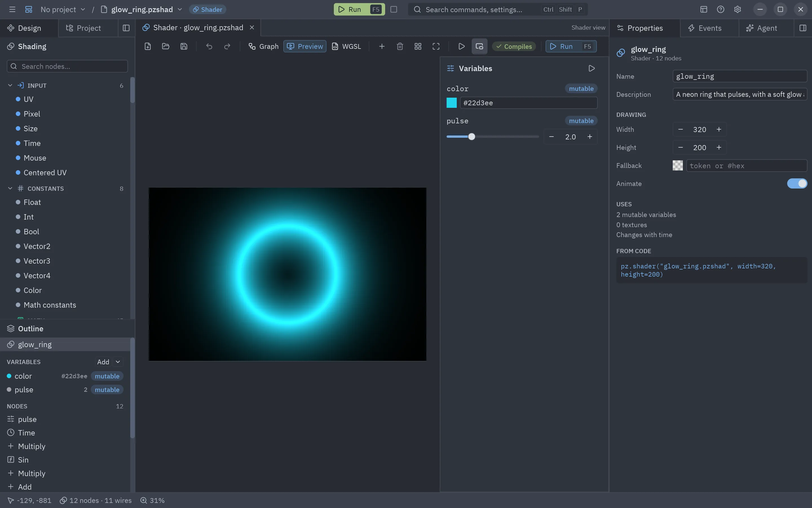Open the glow_ring.pzshad file dropdown
The image size is (812, 508).
coord(142,9)
